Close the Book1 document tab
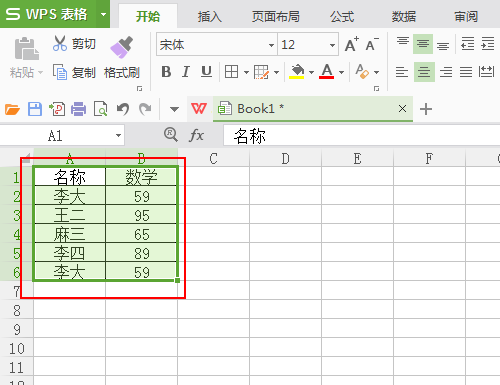Screen dimensions: 500x385 click(x=402, y=108)
